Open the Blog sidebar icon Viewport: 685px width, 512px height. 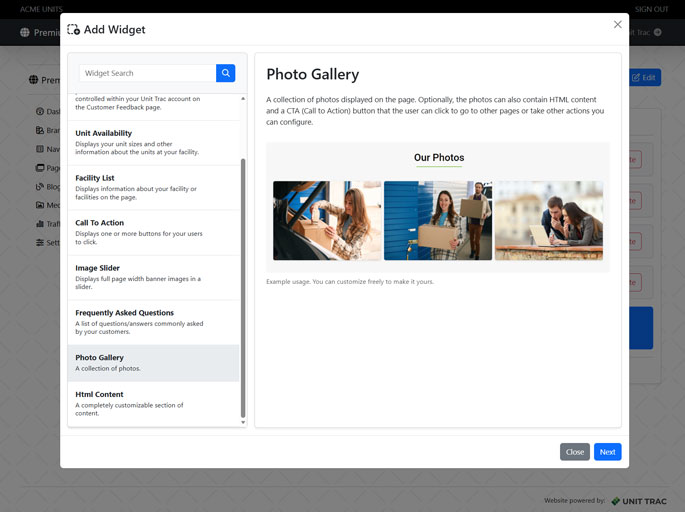40,187
